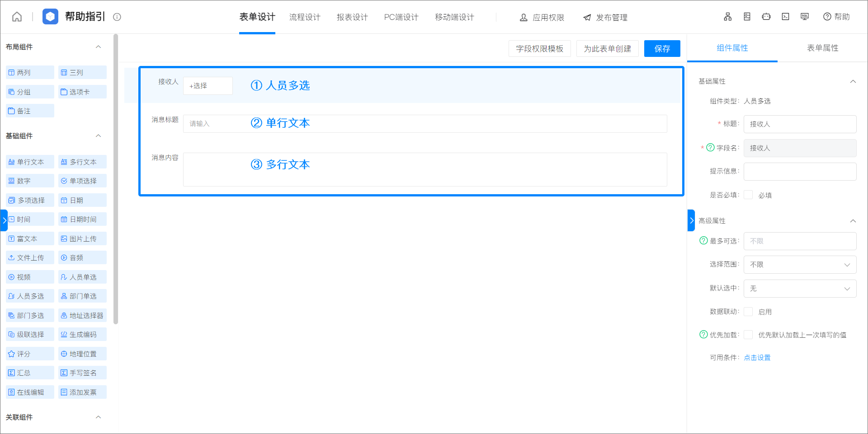Viewport: 868px width, 434px height.
Task: Click help icon next to 优先加载
Action: [703, 334]
